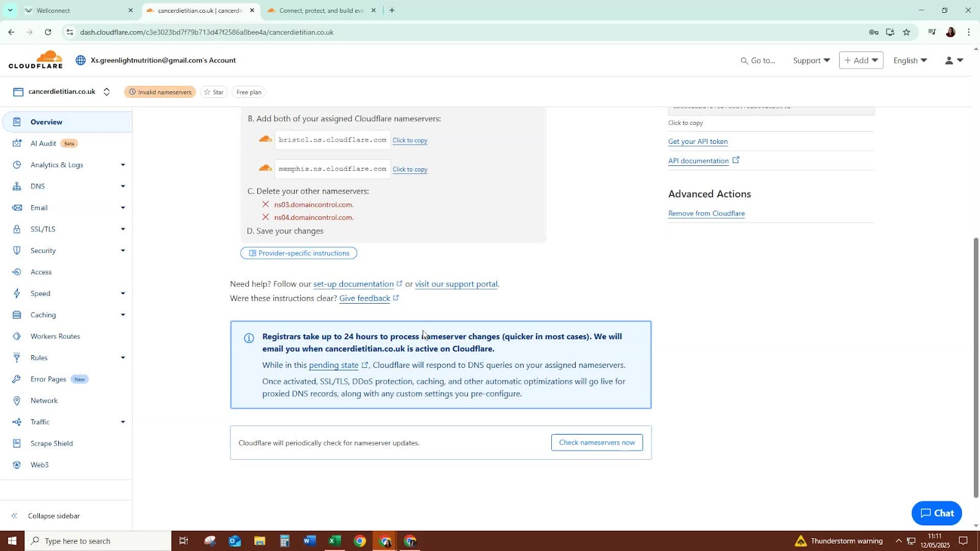Click the Cloudflare logo

[x=36, y=59]
